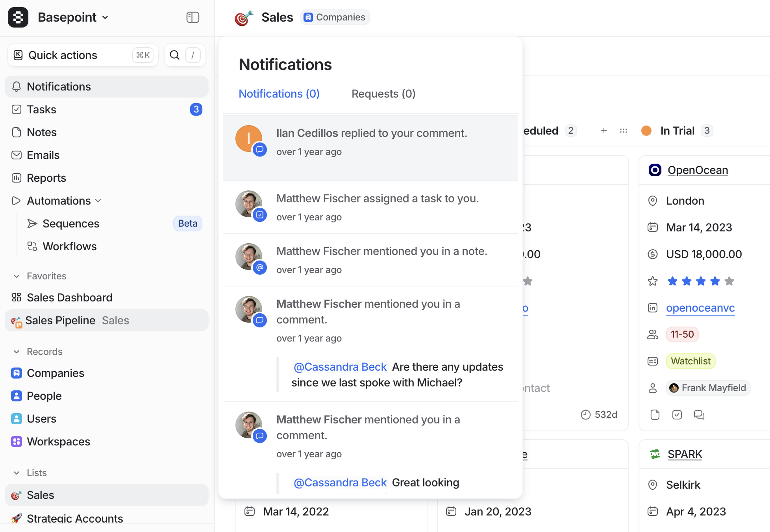The height and width of the screenshot is (532, 770).
Task: Open the OpenOcean card tasks checkbox icon
Action: coord(677,415)
